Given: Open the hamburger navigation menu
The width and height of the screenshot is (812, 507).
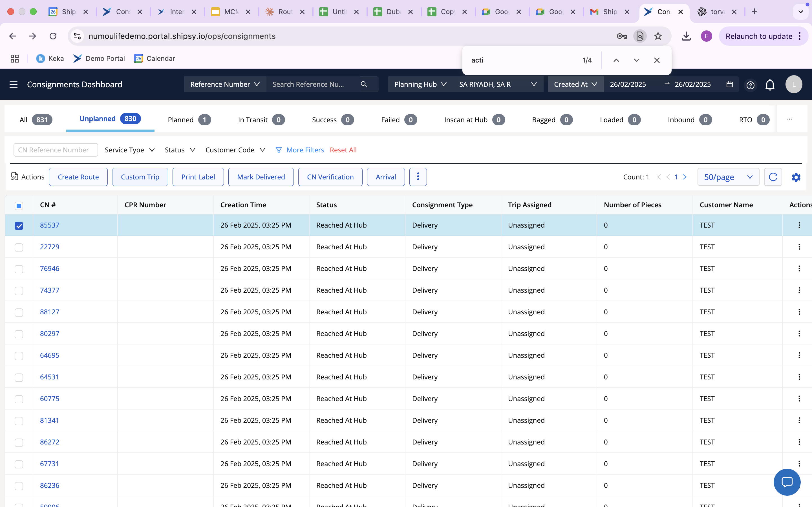Looking at the screenshot, I should point(14,84).
